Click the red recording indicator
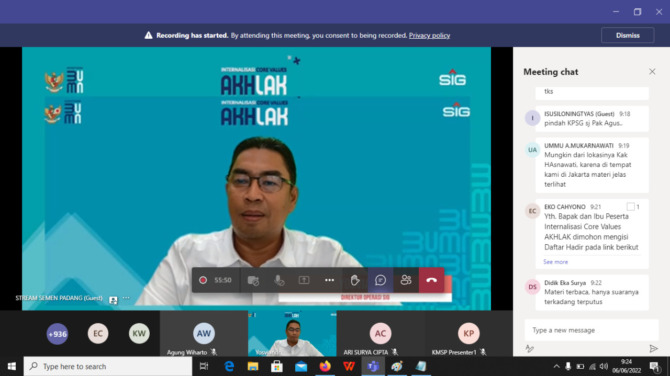The height and width of the screenshot is (376, 670). (x=203, y=280)
